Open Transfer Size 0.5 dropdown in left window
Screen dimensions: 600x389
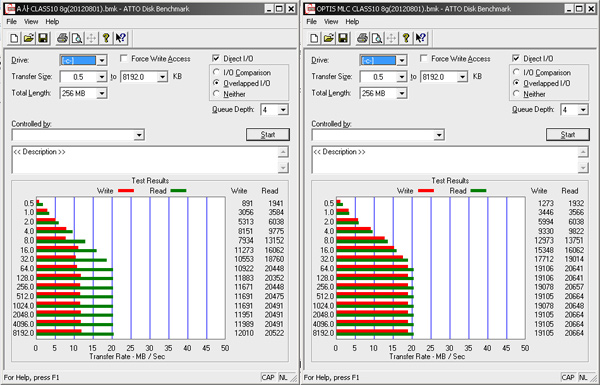(101, 77)
